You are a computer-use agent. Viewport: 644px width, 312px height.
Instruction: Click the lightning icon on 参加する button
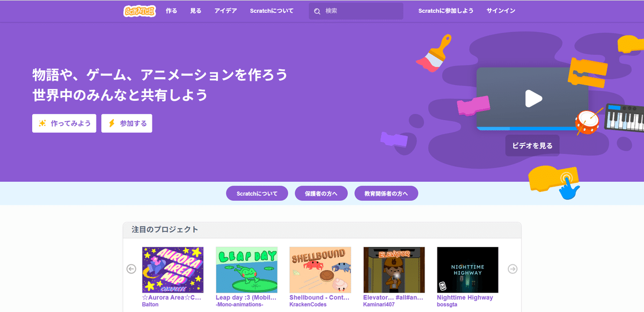tap(111, 123)
